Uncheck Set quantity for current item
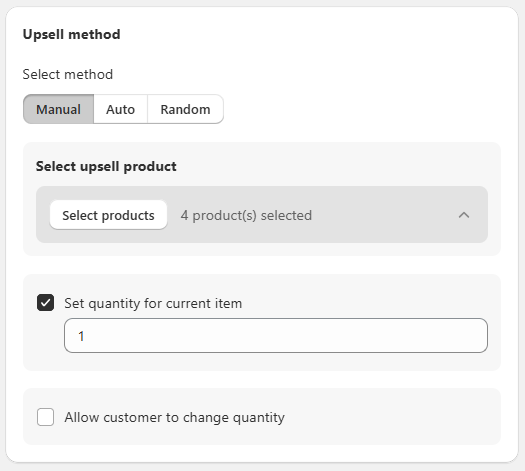The height and width of the screenshot is (471, 525). coord(46,303)
